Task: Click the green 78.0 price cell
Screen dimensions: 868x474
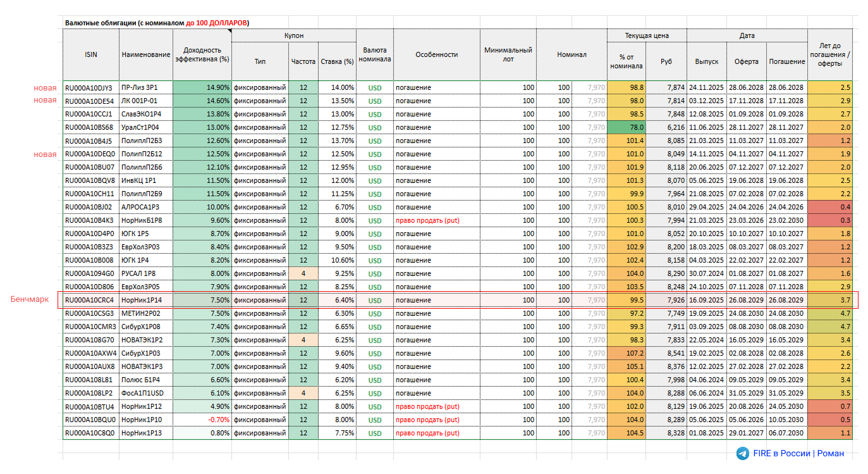Action: [626, 127]
